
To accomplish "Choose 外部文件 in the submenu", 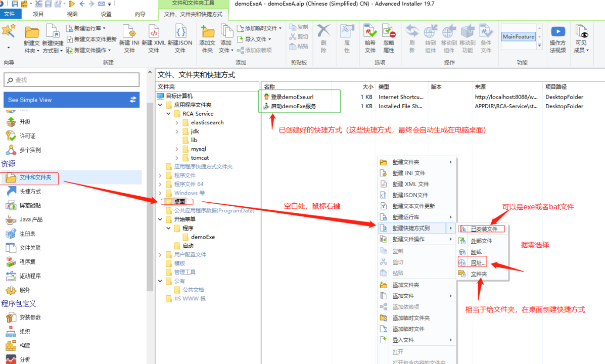I will tap(482, 241).
